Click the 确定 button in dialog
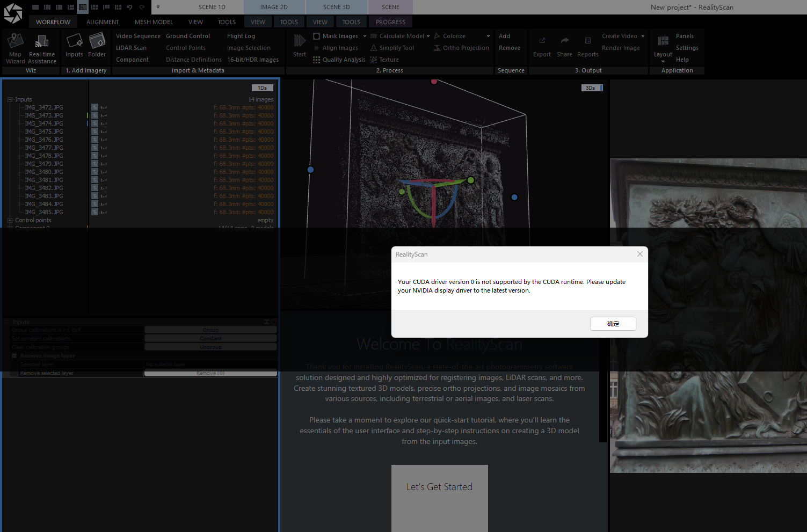807x532 pixels. click(x=613, y=324)
